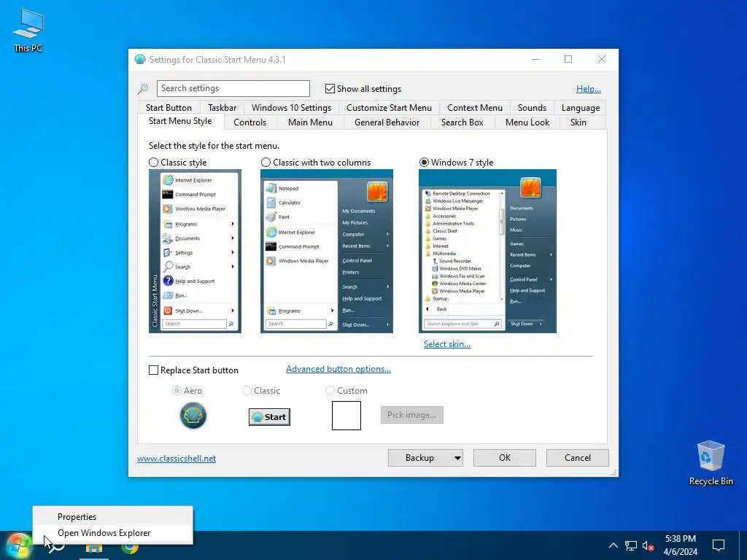Open the Menu Look tab

tap(527, 122)
